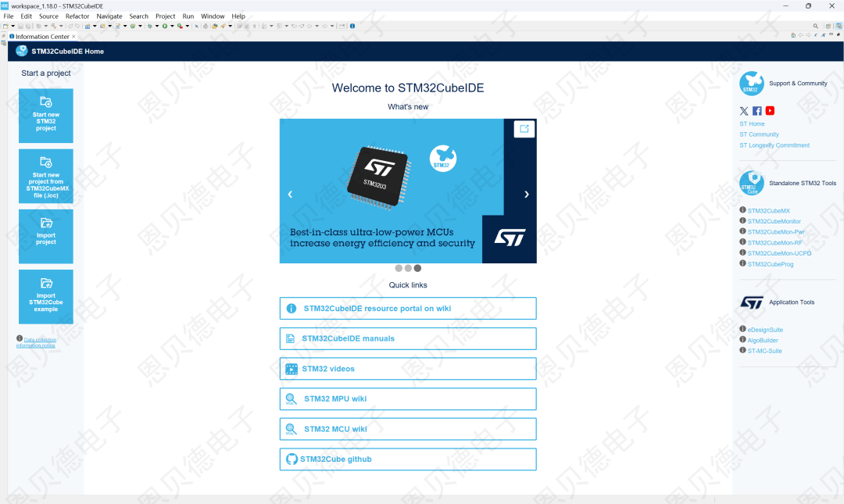Select the second carousel indicator dot
Image resolution: width=844 pixels, height=504 pixels.
click(408, 268)
